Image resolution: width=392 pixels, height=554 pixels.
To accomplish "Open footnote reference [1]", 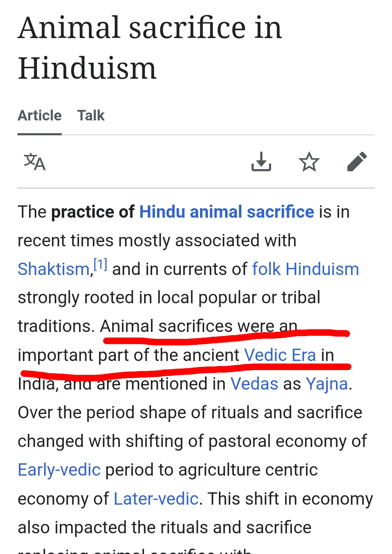I will click(x=101, y=264).
